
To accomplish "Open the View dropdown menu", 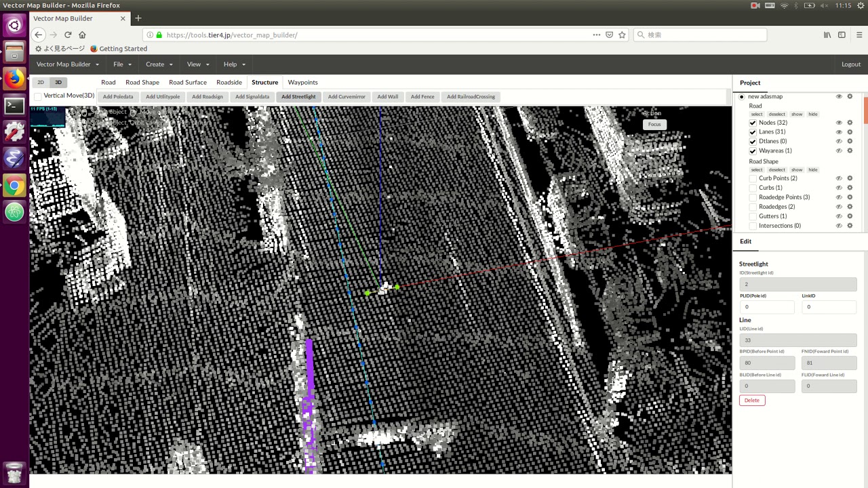I will [x=197, y=64].
